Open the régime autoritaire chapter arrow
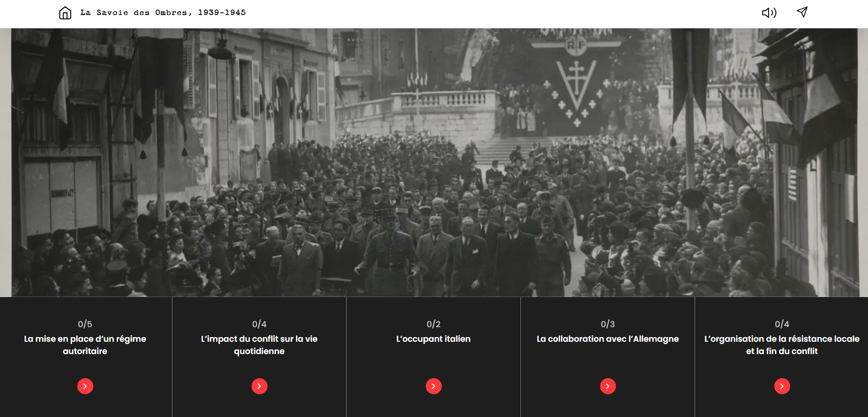 [85, 386]
